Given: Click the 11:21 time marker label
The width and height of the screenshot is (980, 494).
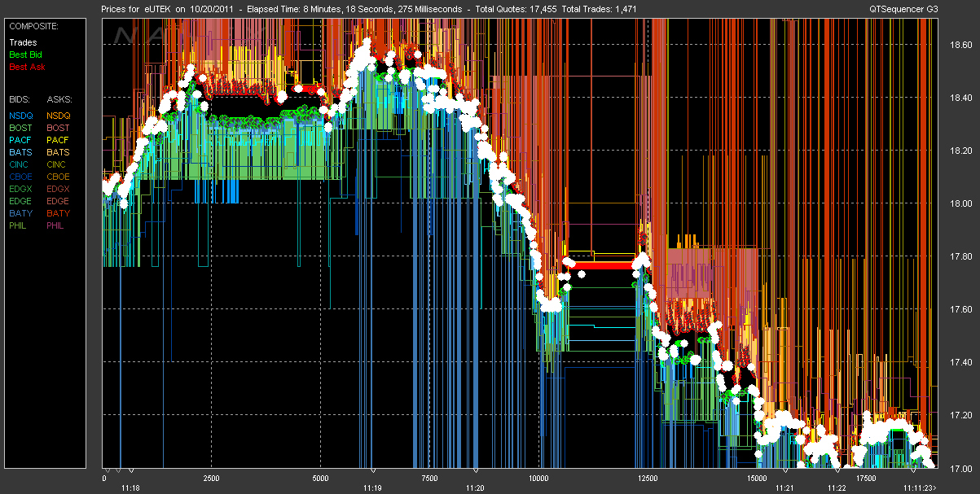Looking at the screenshot, I should tap(784, 487).
